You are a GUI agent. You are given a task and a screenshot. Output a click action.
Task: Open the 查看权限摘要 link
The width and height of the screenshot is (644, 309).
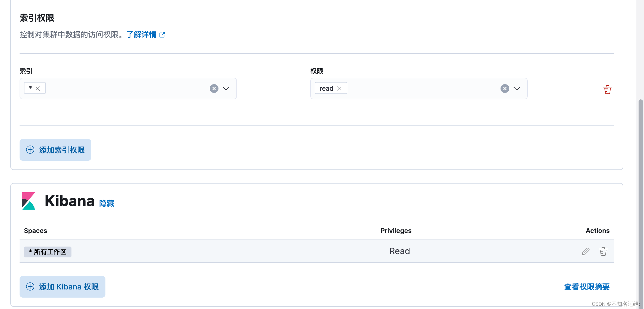click(x=587, y=287)
